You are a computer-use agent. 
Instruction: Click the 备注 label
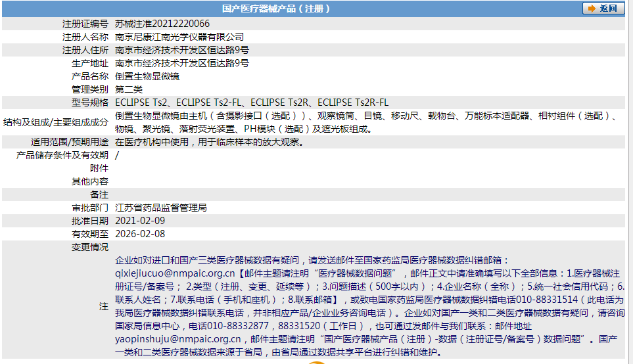[99, 194]
